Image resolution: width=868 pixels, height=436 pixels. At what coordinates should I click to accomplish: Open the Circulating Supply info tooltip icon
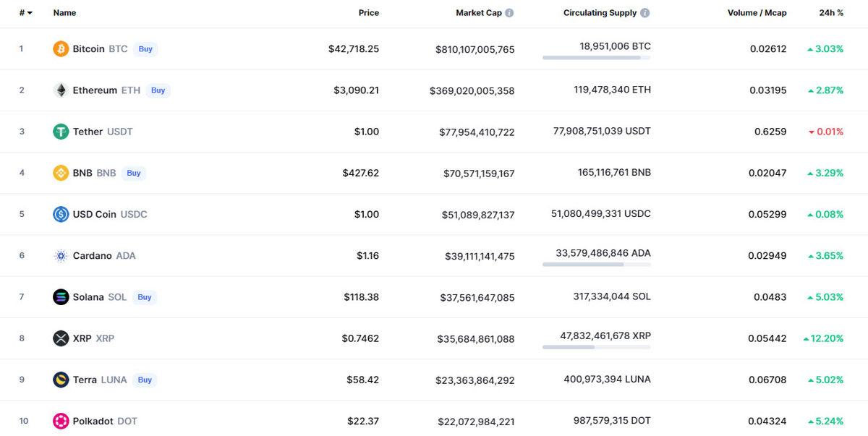tap(646, 12)
